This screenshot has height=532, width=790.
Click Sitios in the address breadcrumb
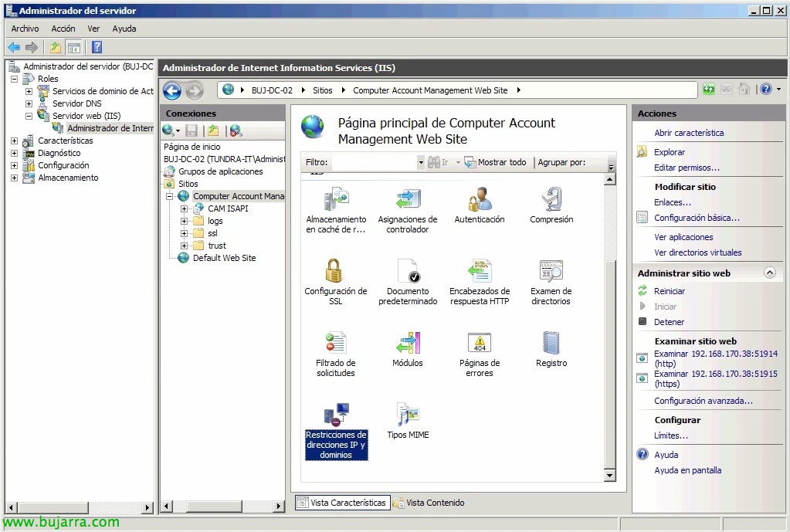click(323, 90)
